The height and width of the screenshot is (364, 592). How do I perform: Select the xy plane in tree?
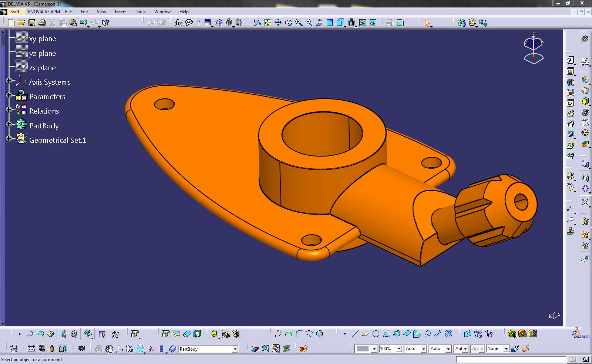[43, 38]
